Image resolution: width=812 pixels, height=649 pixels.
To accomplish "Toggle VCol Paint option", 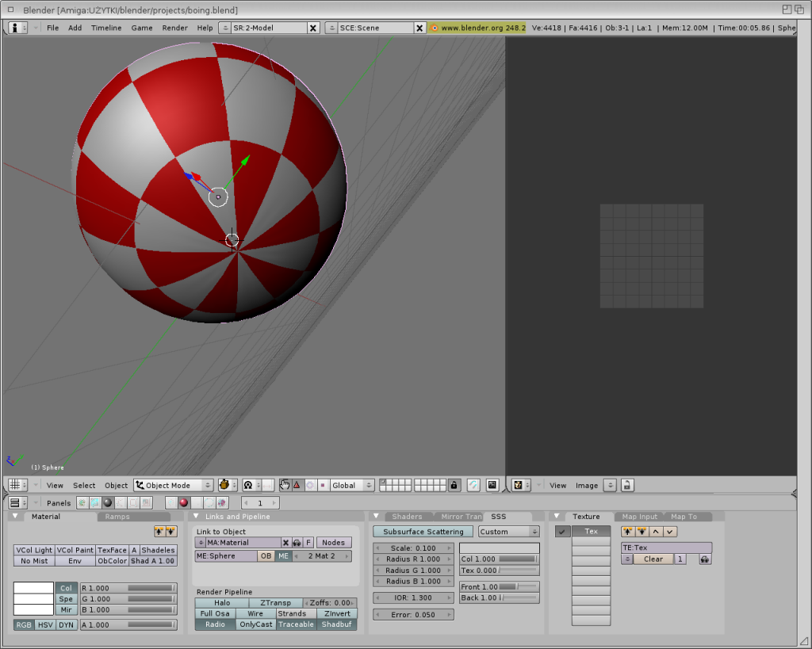I will coord(75,550).
